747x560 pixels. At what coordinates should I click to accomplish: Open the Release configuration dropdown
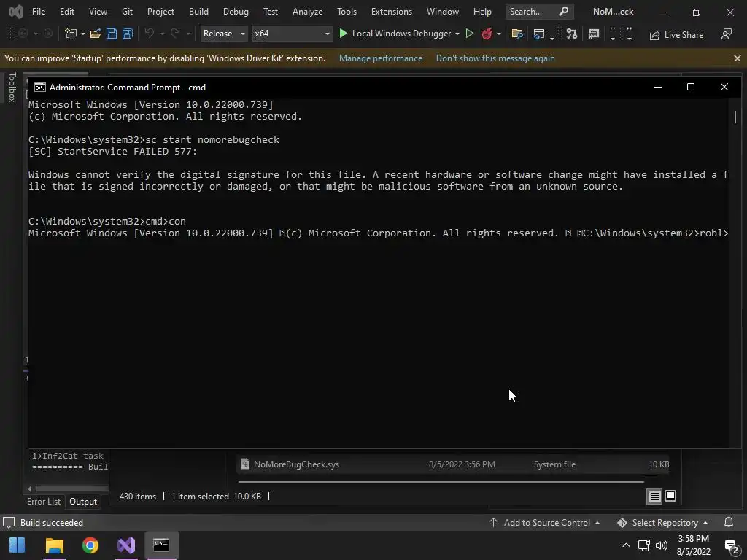point(224,34)
